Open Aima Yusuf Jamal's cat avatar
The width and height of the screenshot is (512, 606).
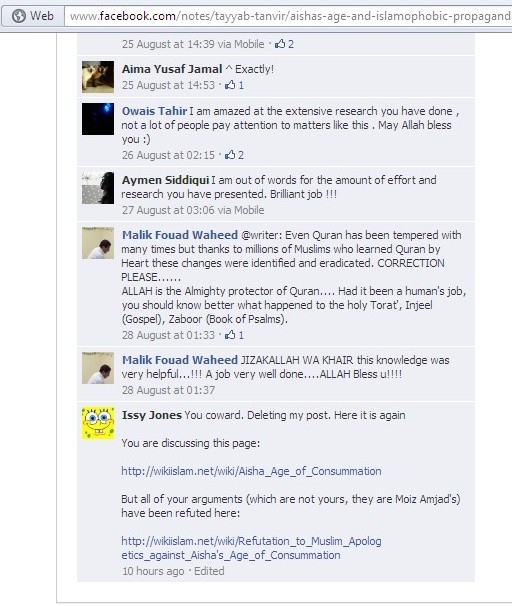click(x=98, y=77)
